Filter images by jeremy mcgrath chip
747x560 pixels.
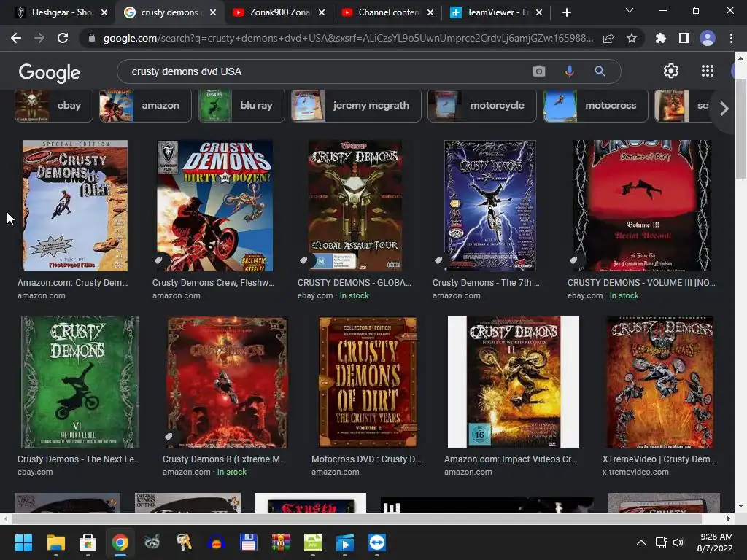point(356,106)
